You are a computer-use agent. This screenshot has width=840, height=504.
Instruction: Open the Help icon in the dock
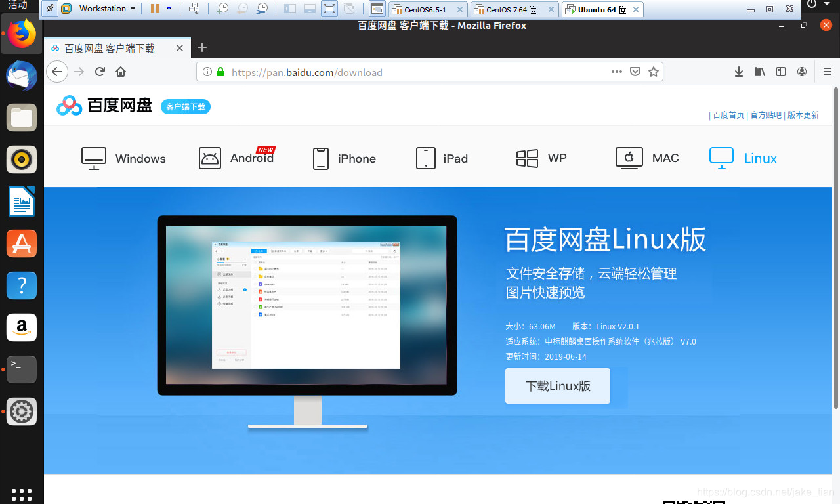coord(22,285)
